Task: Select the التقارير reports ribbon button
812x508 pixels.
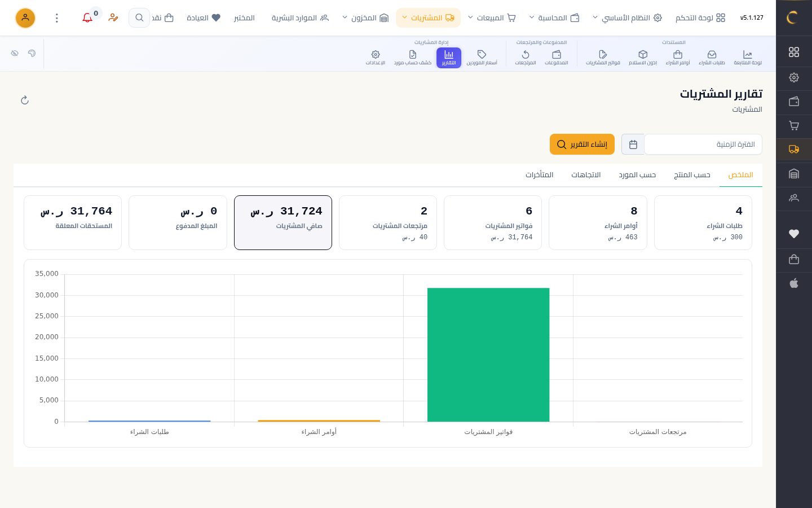Action: (x=449, y=58)
